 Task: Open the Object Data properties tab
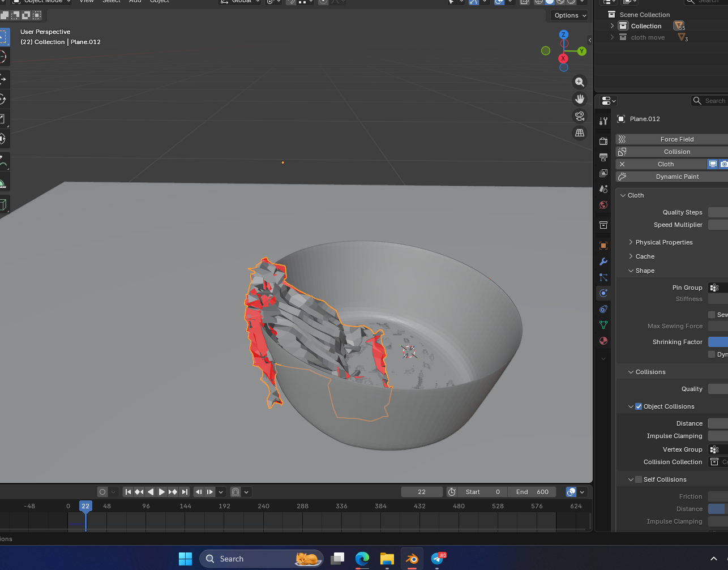tap(603, 325)
